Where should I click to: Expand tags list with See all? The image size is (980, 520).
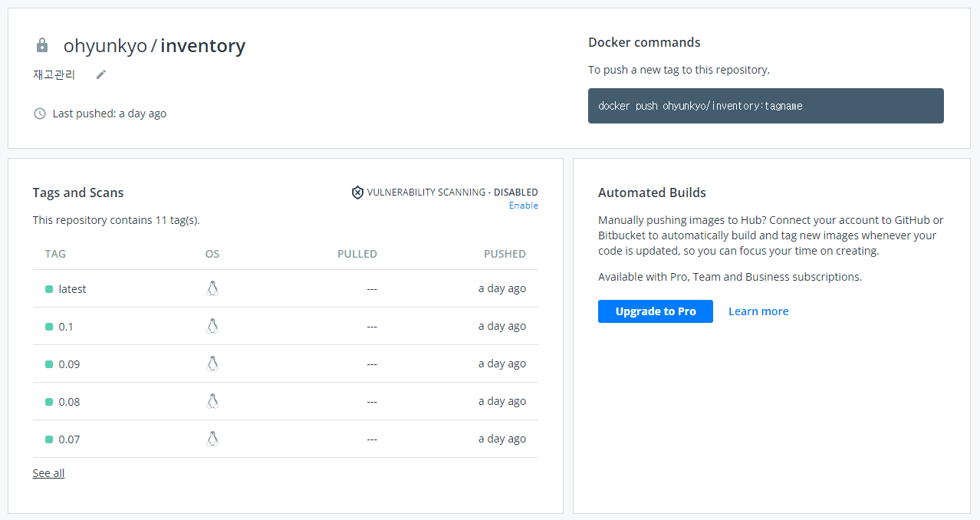tap(48, 473)
